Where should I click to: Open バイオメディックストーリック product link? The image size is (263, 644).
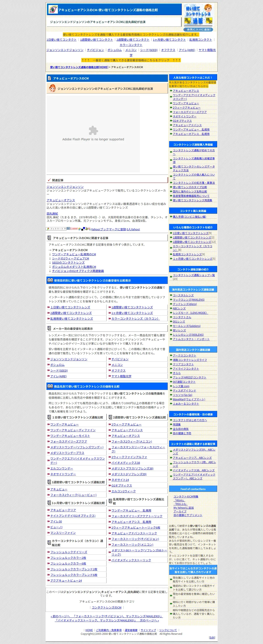(x=131, y=560)
